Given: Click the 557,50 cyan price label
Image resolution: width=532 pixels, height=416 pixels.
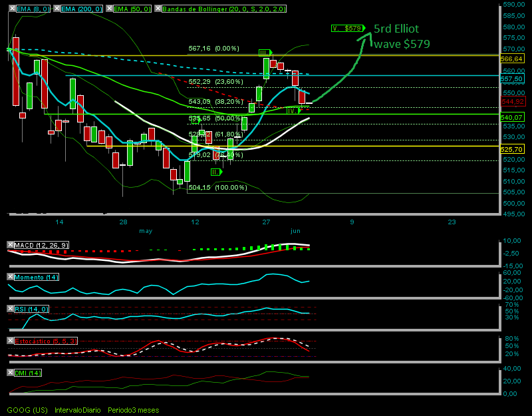Looking at the screenshot, I should coord(511,79).
